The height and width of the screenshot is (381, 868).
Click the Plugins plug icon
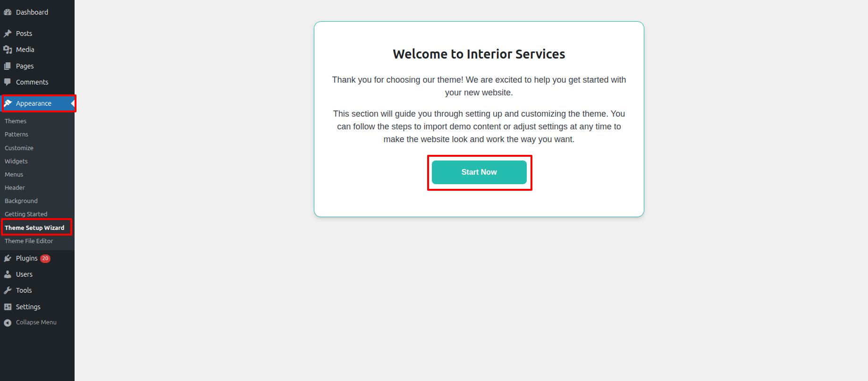tap(8, 258)
